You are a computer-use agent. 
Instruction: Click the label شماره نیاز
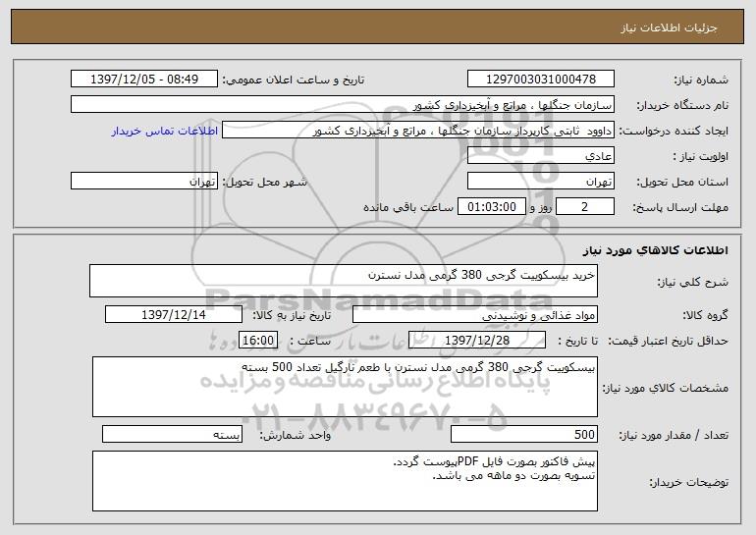coord(701,80)
